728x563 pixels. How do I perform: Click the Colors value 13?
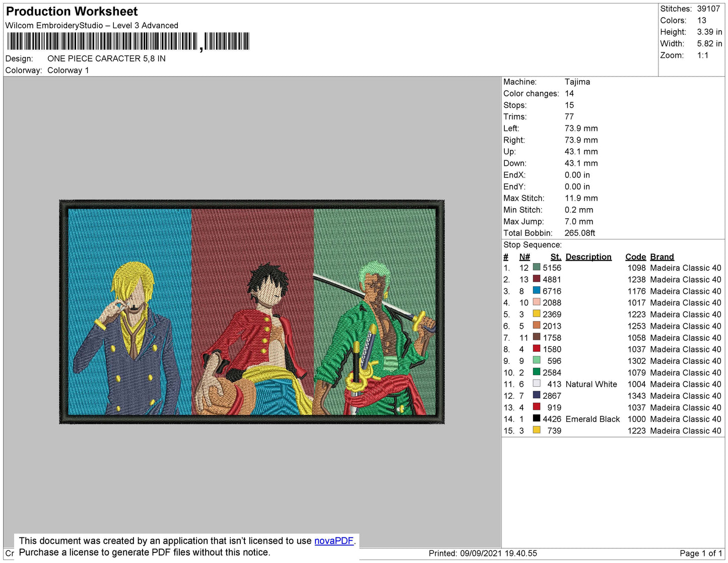click(x=702, y=20)
